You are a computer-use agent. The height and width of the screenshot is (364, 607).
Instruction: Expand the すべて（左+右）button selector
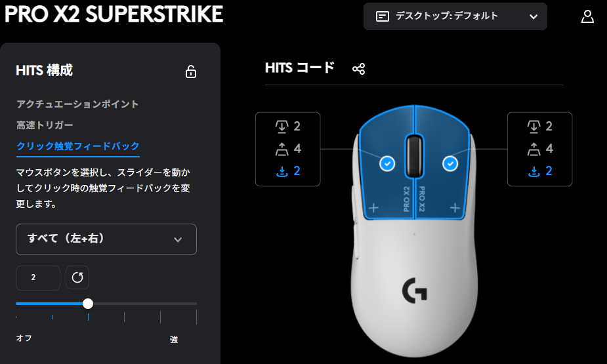point(106,239)
